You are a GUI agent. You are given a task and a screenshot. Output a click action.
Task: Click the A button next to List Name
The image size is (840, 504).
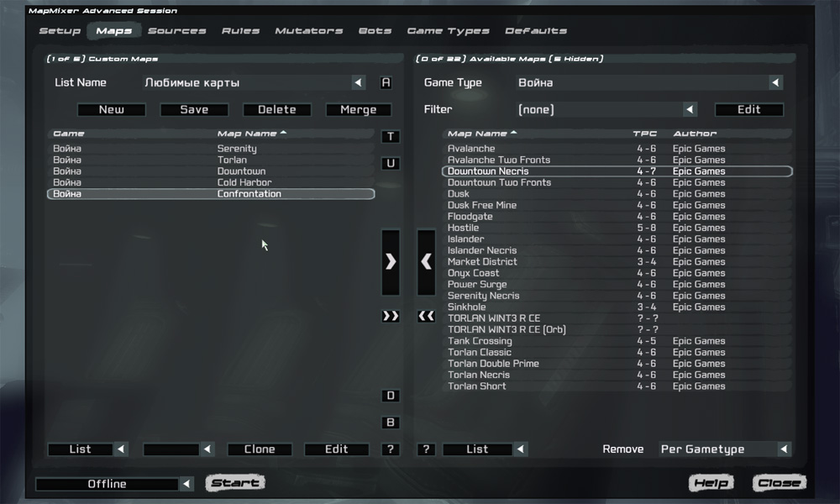[x=386, y=82]
